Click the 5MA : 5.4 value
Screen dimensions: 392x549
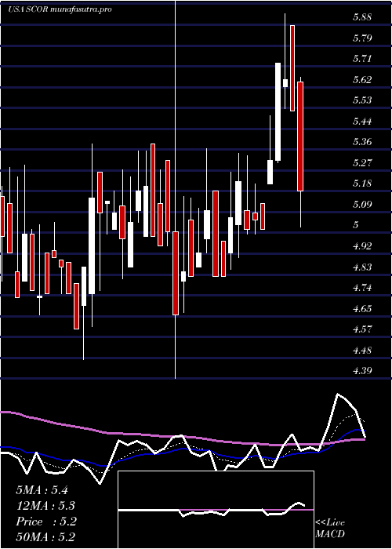(42, 490)
